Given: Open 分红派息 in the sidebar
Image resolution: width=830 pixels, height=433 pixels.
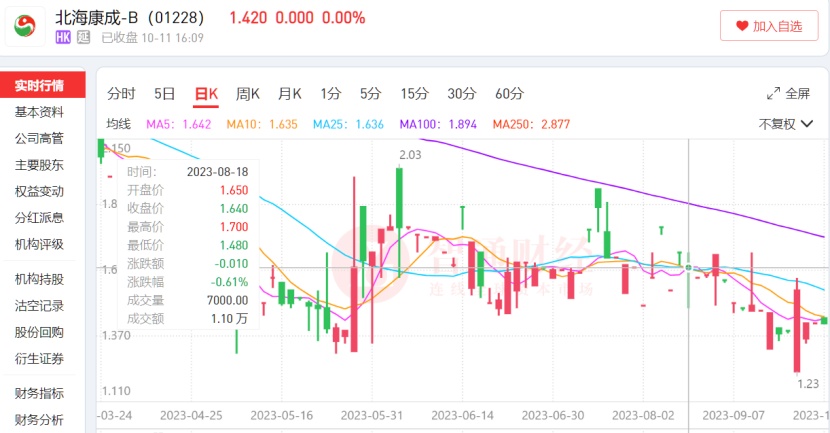Looking at the screenshot, I should [x=39, y=218].
